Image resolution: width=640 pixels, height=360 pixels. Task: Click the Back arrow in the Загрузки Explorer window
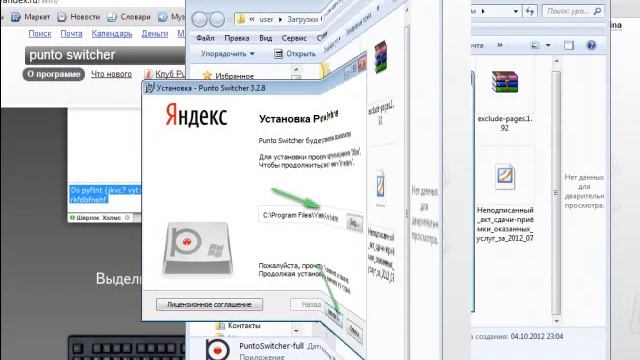coord(200,19)
